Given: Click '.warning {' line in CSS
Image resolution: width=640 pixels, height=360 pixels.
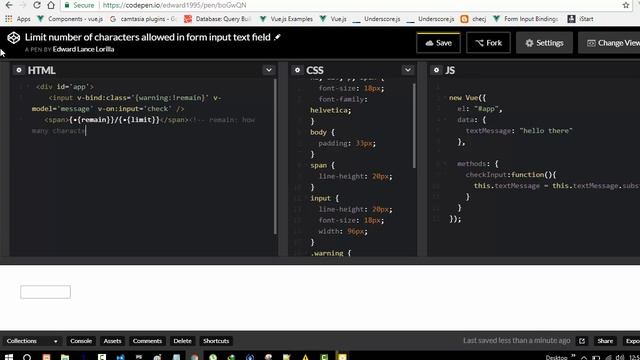Looking at the screenshot, I should (x=331, y=253).
